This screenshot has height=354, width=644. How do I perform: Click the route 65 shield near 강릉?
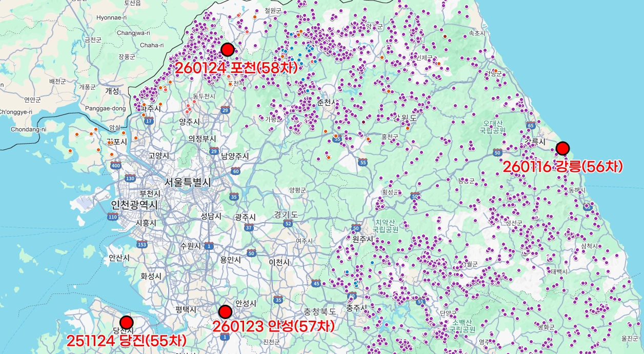[x=531, y=125]
